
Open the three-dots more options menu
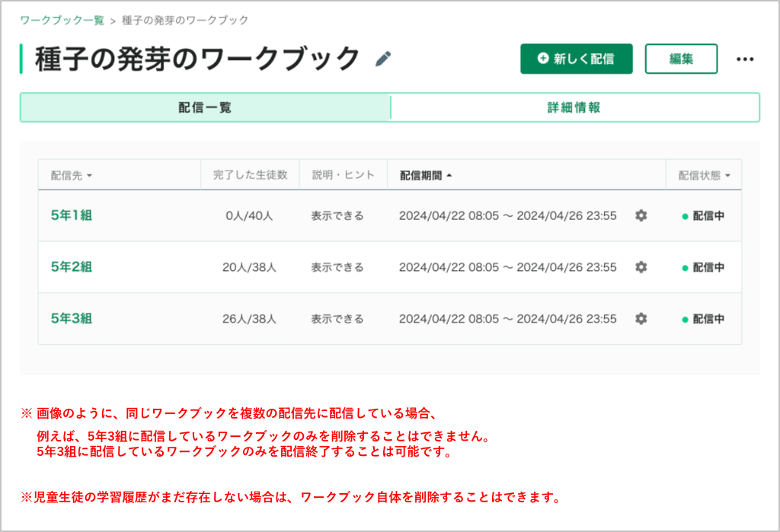click(745, 59)
